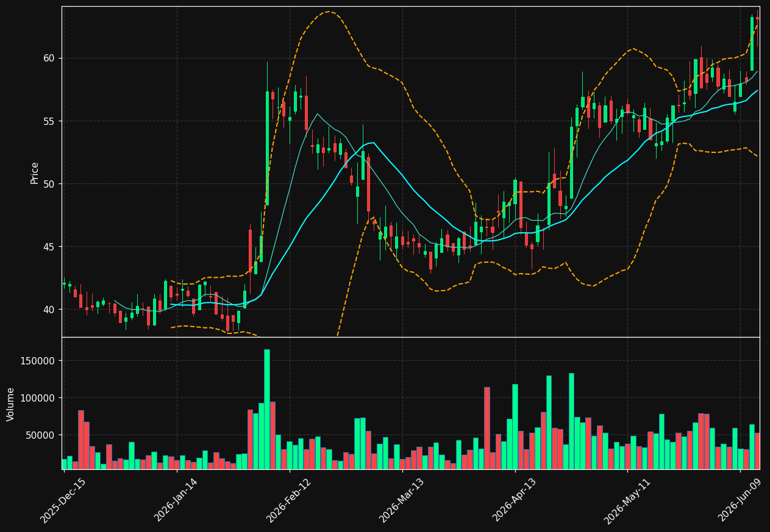
Task: Click the 150000 volume tick label
Action: tap(38, 361)
